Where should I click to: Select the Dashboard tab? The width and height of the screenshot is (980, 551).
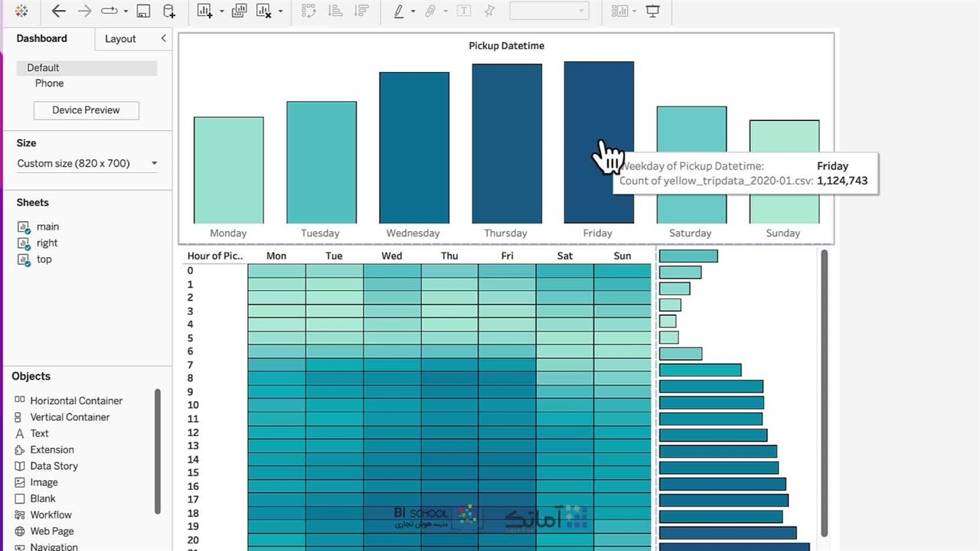pos(42,38)
